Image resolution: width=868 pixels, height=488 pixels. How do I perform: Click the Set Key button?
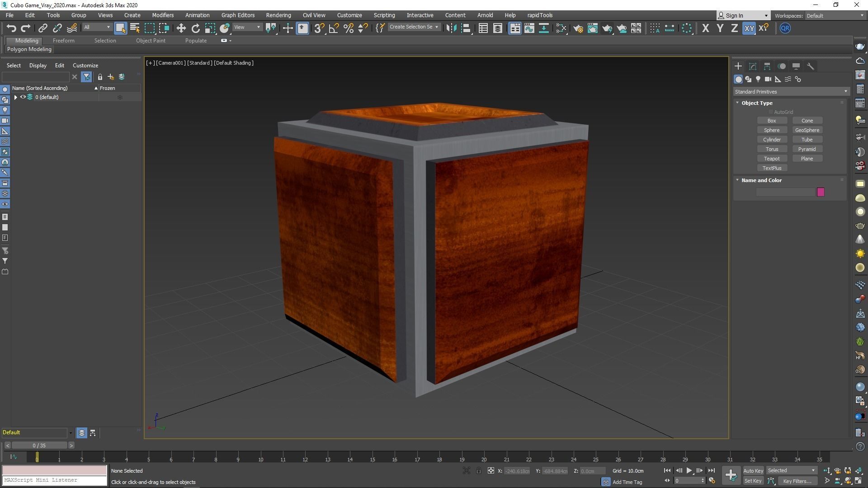[x=753, y=481]
